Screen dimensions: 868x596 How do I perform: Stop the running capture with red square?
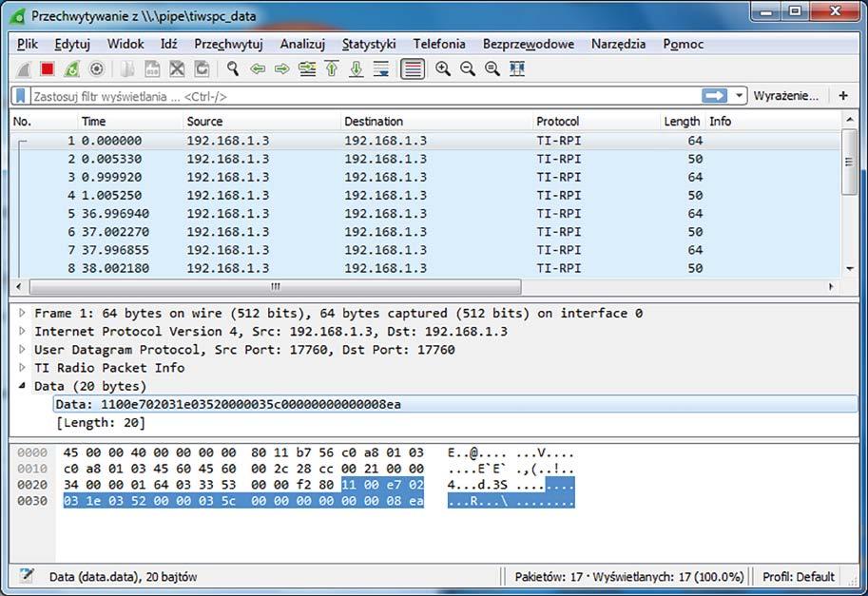click(48, 69)
